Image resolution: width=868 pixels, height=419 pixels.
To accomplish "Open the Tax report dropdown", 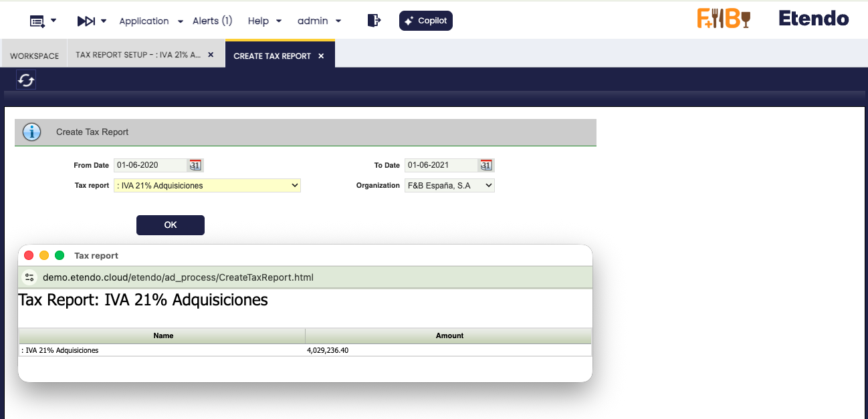I will click(207, 185).
